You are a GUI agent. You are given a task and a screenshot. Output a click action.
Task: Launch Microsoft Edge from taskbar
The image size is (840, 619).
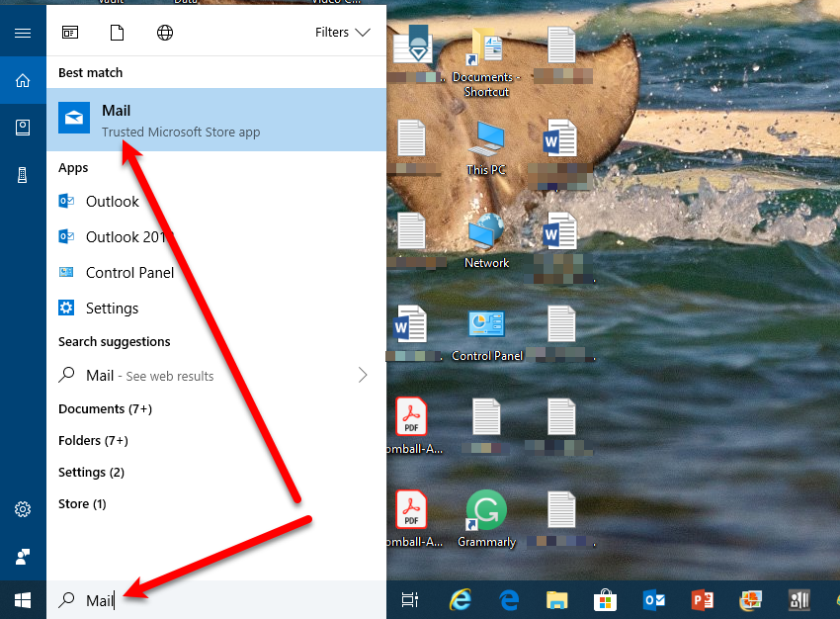509,600
